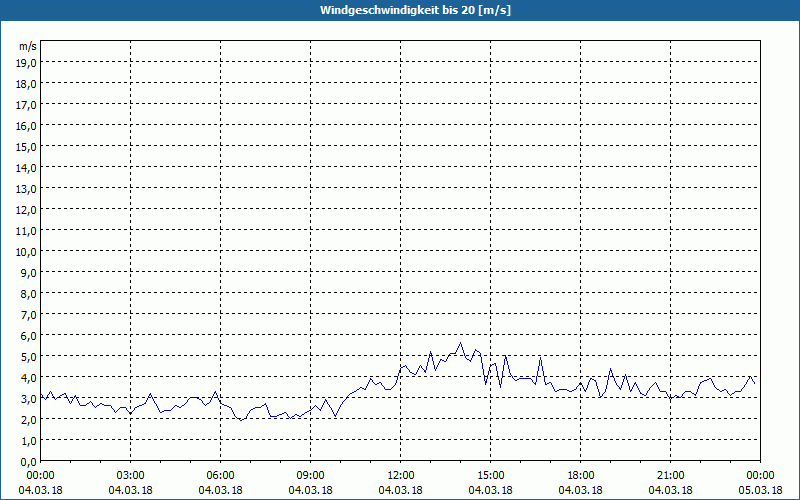Select the 0,0 y-axis label
This screenshot has width=800, height=500.
(x=30, y=462)
